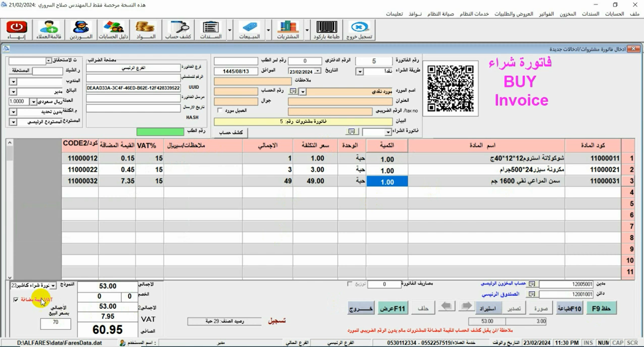Image resolution: width=644 pixels, height=347 pixels.
Task: Open the cost center dropdown
Action: tap(13, 112)
